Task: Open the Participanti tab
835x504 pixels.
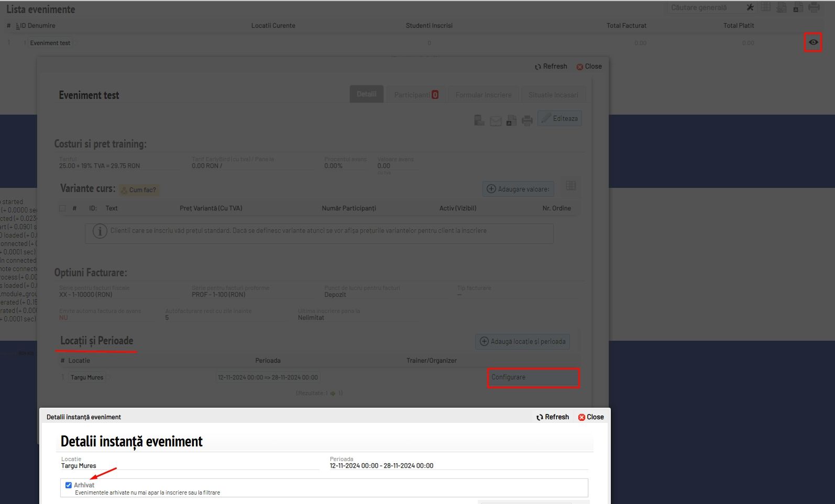Action: (x=416, y=95)
